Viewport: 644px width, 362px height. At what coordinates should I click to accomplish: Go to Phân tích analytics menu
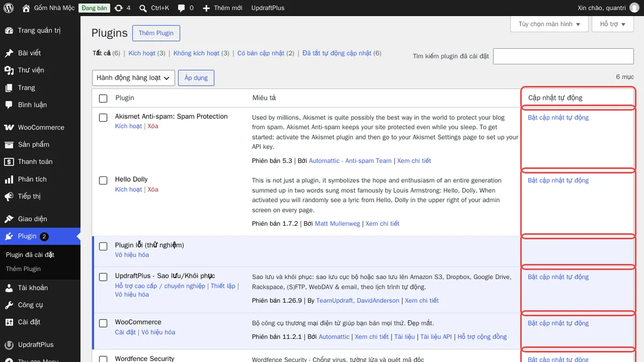pyautogui.click(x=32, y=179)
